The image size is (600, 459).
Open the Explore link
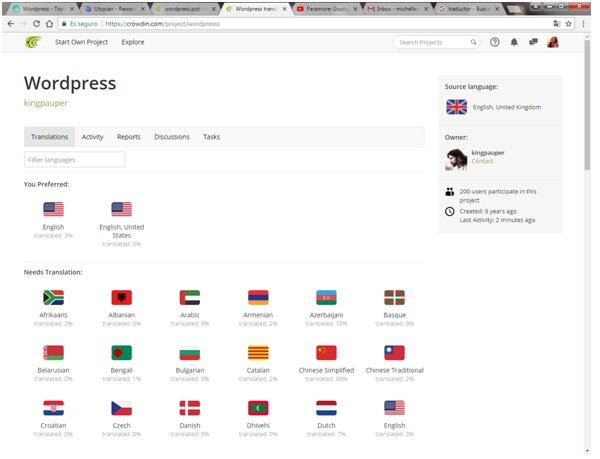[x=133, y=42]
